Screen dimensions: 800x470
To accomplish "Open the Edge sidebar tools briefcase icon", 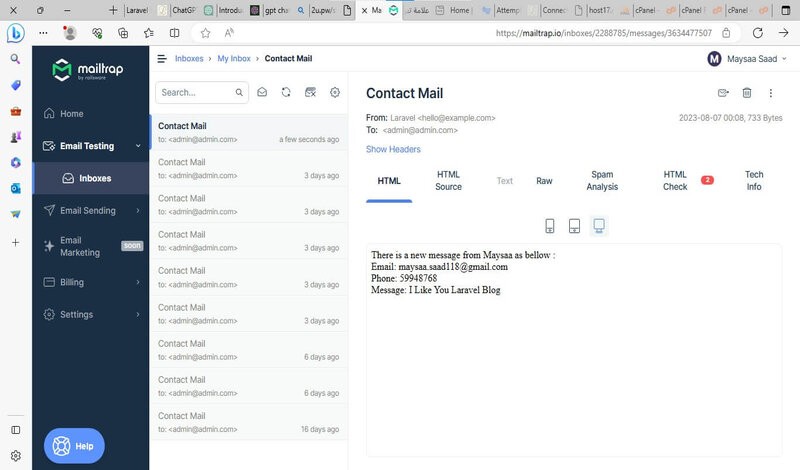I will (15, 111).
